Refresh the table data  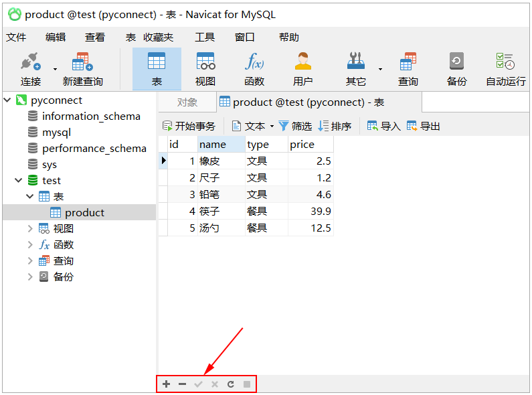[231, 384]
